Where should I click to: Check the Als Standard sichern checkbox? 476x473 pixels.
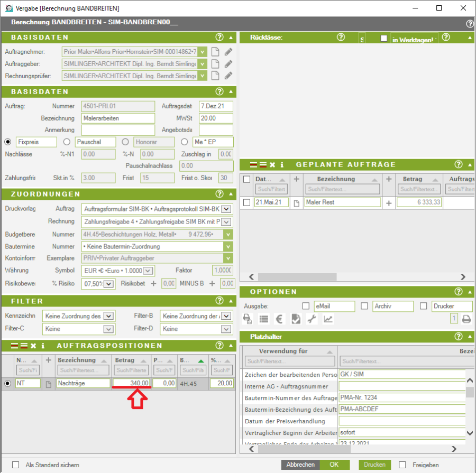click(x=15, y=465)
